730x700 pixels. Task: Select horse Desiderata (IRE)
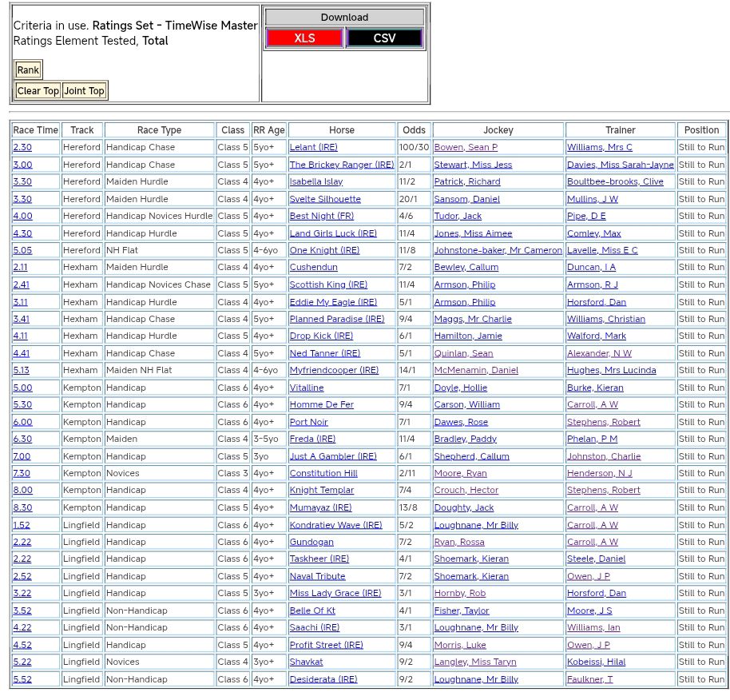coord(323,680)
